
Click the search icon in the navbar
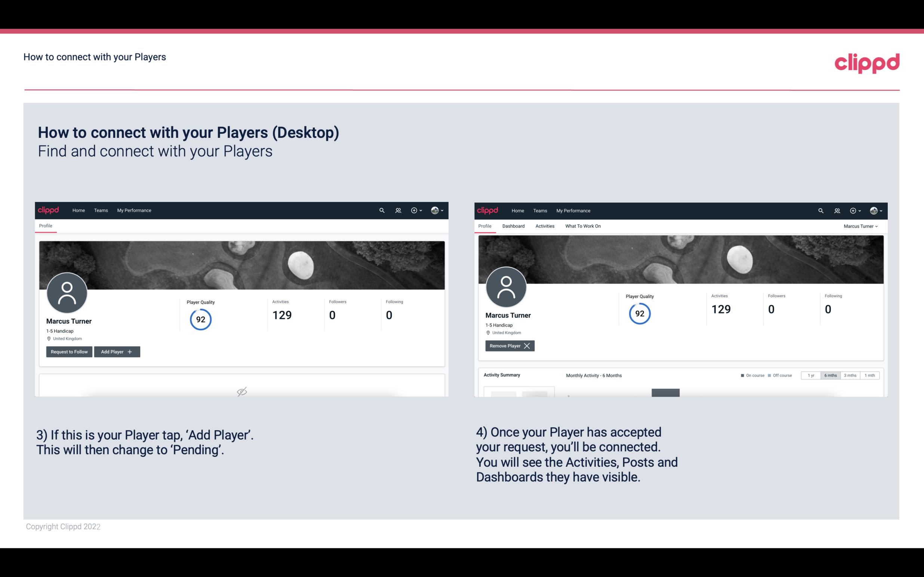381,210
